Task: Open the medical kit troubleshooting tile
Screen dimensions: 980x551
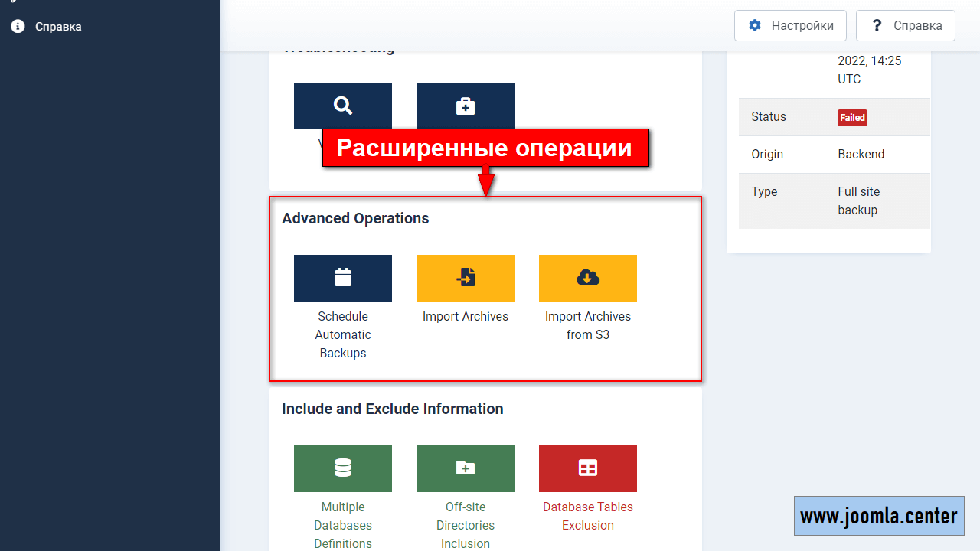Action: point(465,106)
